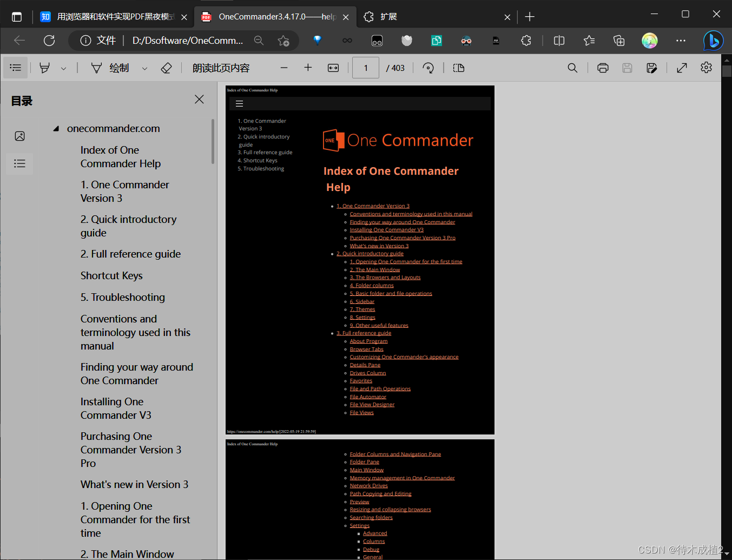This screenshot has width=732, height=560.
Task: Rotate the PDF page
Action: [x=428, y=68]
